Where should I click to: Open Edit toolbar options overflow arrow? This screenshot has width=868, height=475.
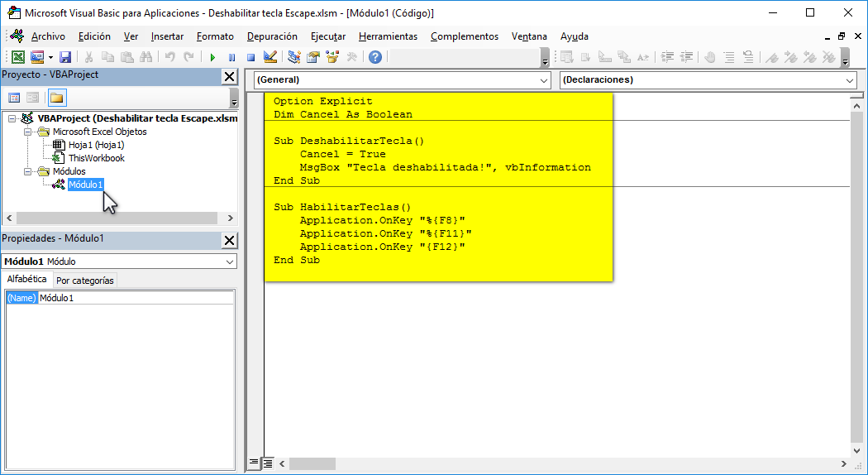(845, 58)
